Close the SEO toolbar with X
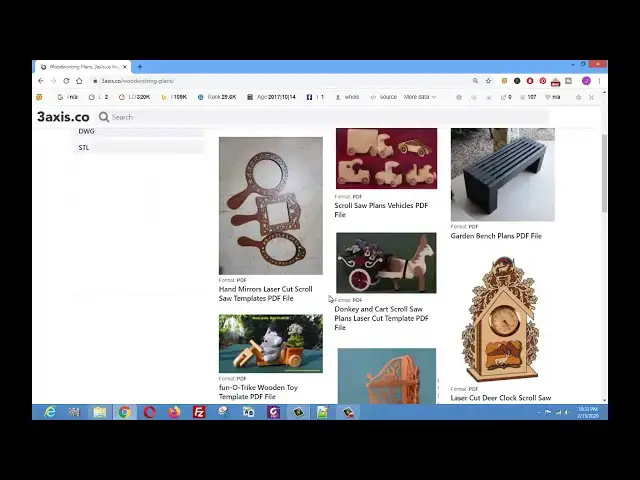 pos(591,97)
